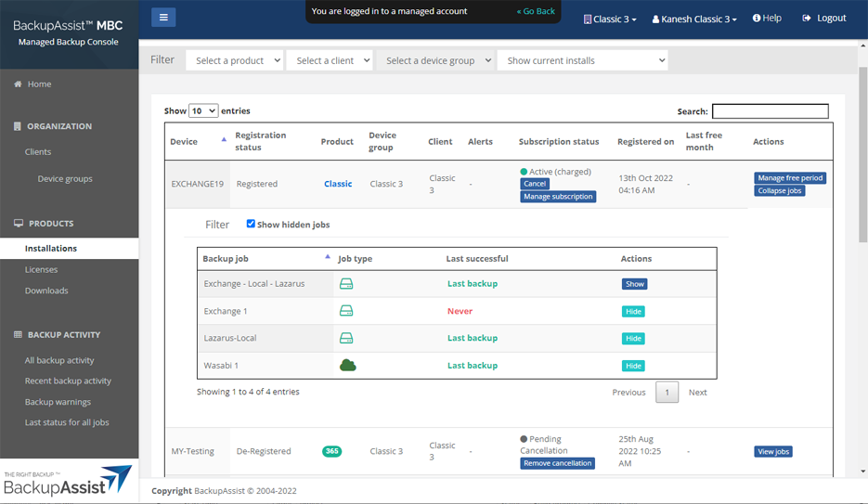Open the Select a client filter dropdown
The width and height of the screenshot is (868, 504).
click(330, 60)
